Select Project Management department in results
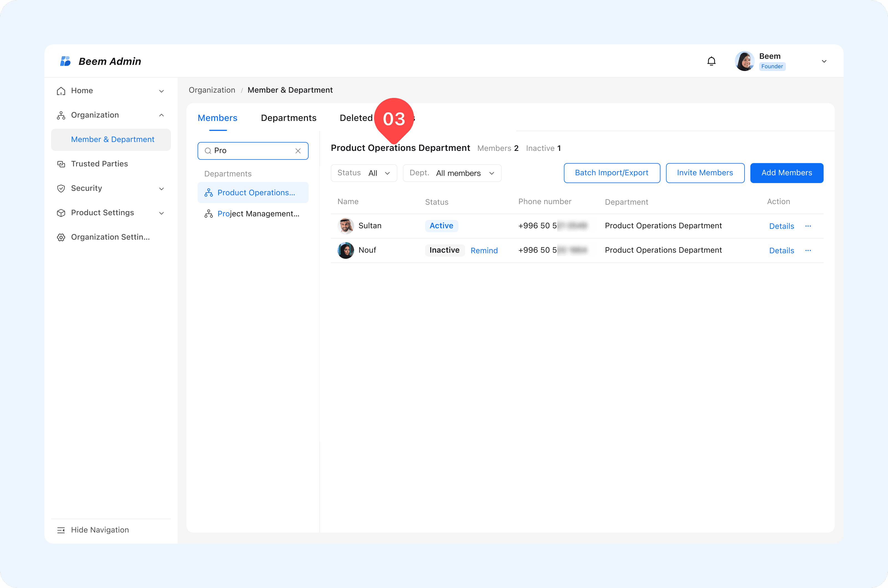Screen dimensions: 888x588 coord(258,214)
